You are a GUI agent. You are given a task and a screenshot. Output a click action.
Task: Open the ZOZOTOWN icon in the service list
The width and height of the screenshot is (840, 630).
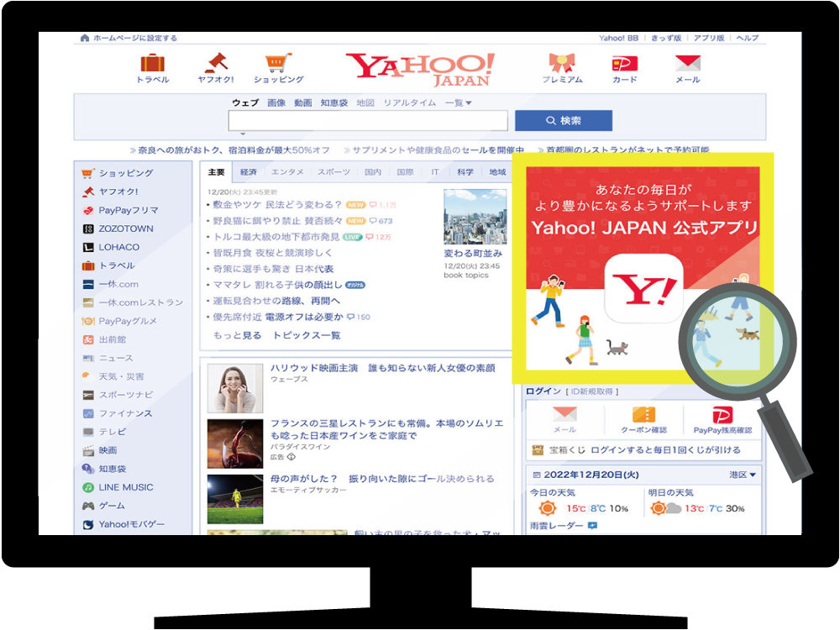coord(88,228)
